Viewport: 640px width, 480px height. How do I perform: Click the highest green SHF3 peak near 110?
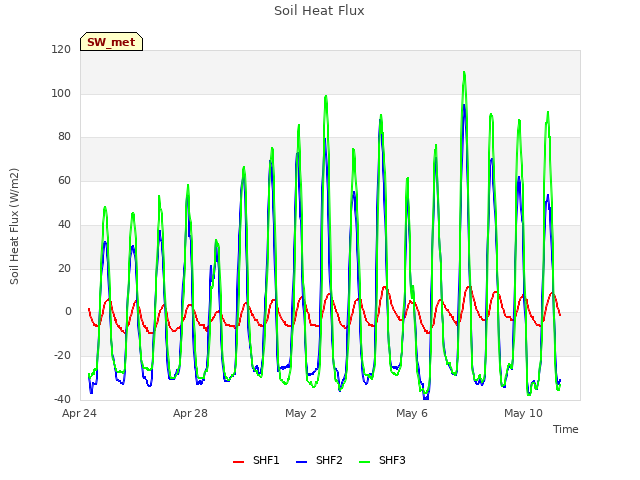coord(464,73)
